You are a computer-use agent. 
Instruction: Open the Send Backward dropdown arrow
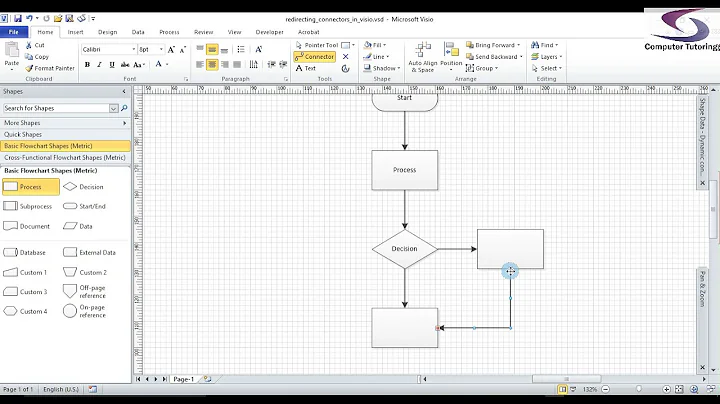(x=521, y=56)
